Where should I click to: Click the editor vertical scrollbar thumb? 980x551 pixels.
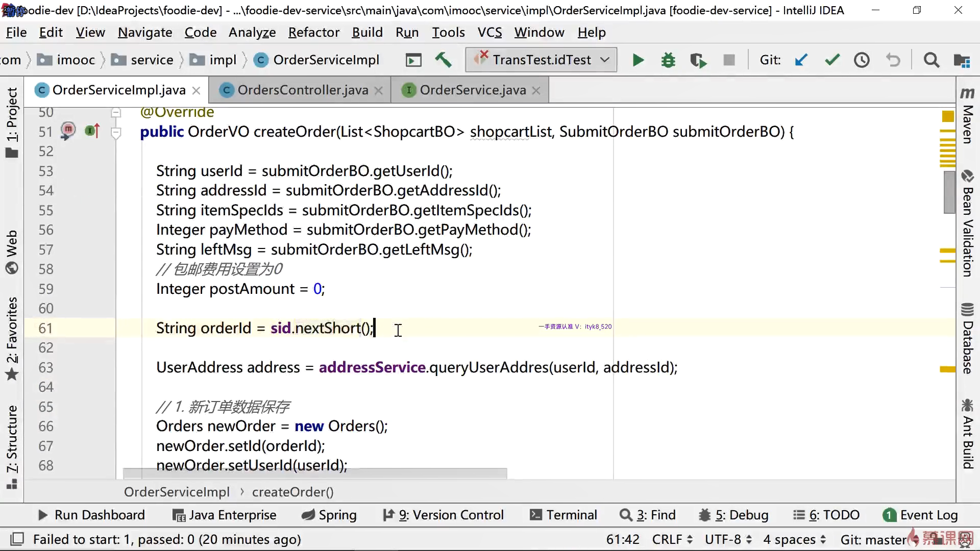click(x=949, y=192)
